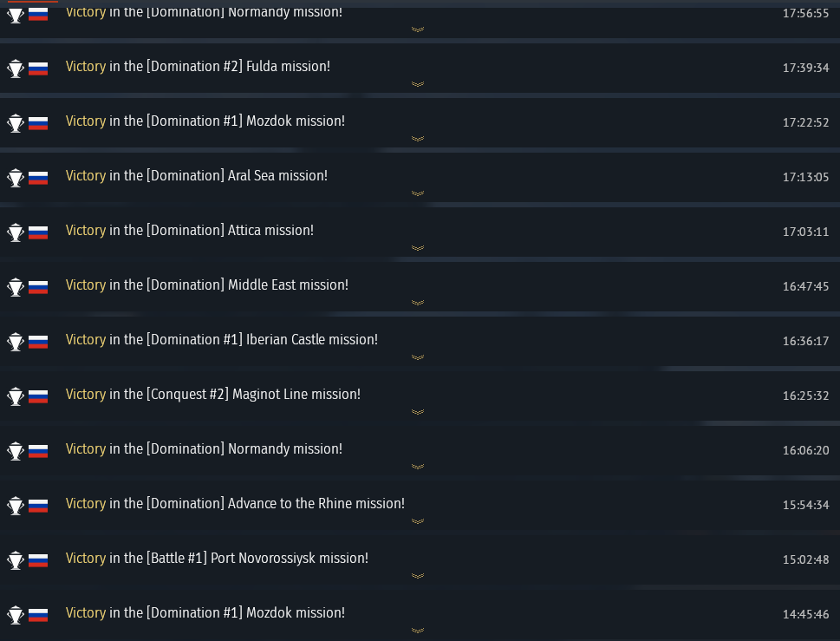Screen dimensions: 840x641
Task: Click the trophy icon beside the Fulda victory
Action: point(15,69)
